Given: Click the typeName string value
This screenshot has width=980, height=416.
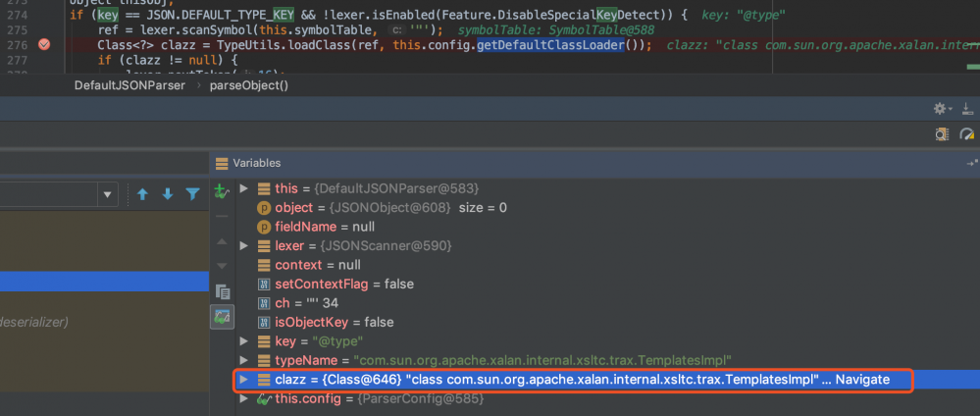Looking at the screenshot, I should coord(542,361).
